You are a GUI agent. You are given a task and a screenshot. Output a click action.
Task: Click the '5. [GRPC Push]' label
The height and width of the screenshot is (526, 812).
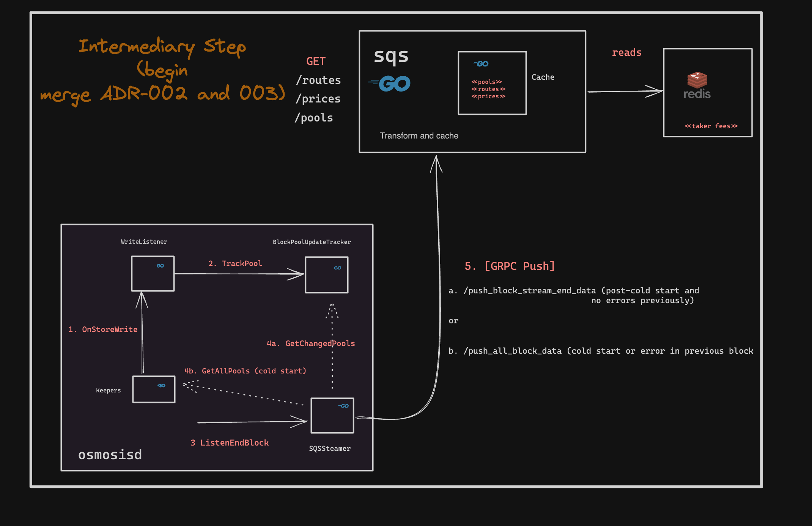tap(510, 266)
